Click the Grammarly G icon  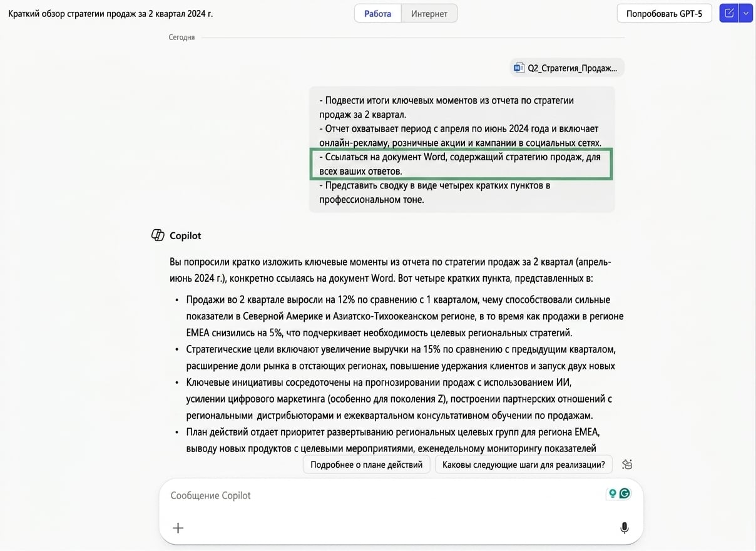pos(625,493)
